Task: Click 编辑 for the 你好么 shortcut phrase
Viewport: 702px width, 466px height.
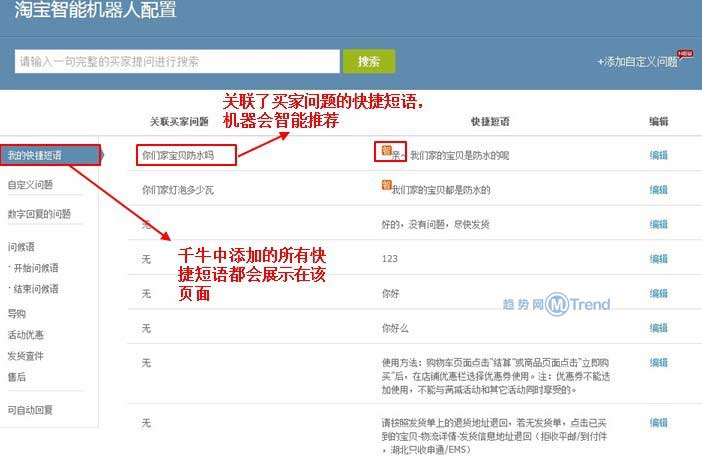Action: (658, 327)
